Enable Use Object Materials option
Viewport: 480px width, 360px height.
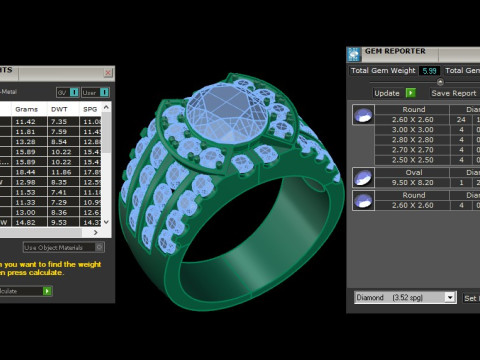(99, 247)
